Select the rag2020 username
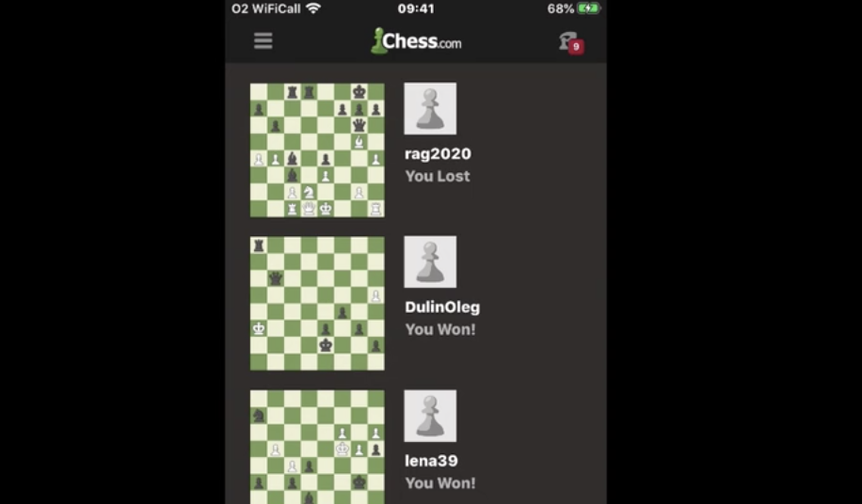This screenshot has width=862, height=504. pyautogui.click(x=438, y=154)
